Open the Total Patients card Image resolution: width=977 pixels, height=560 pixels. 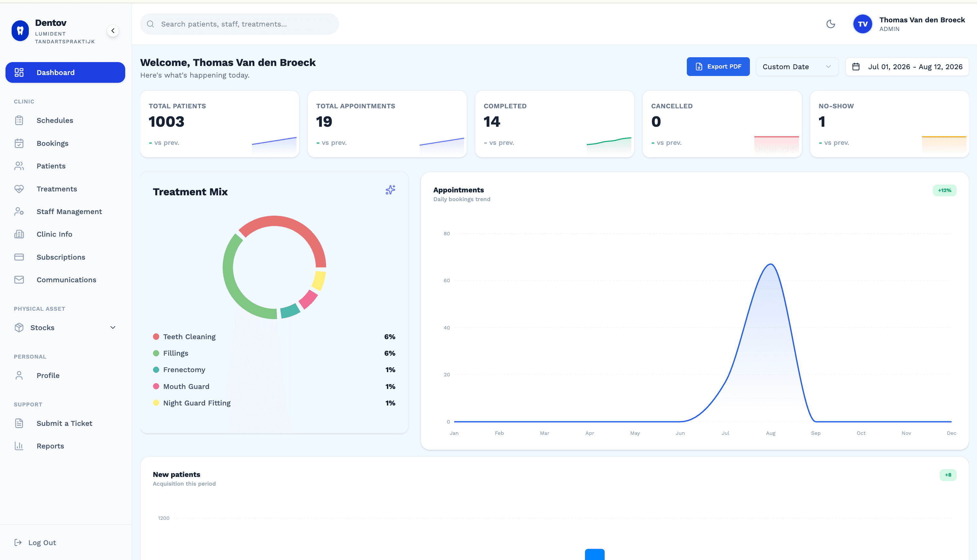click(x=220, y=124)
